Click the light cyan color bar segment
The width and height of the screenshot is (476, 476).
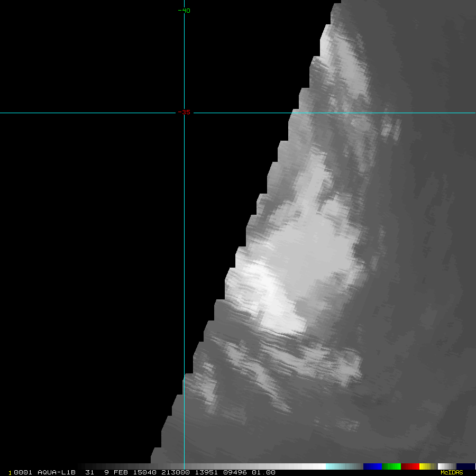point(344,466)
